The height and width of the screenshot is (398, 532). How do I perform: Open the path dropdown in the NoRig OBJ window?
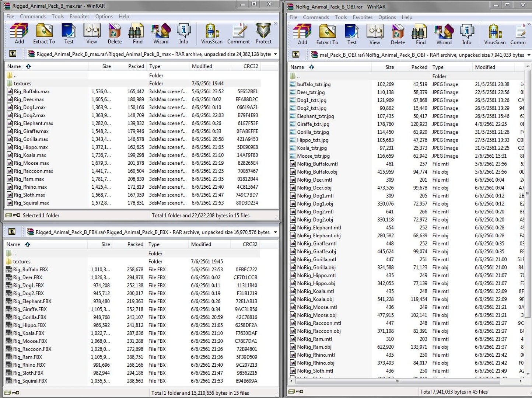[x=529, y=55]
